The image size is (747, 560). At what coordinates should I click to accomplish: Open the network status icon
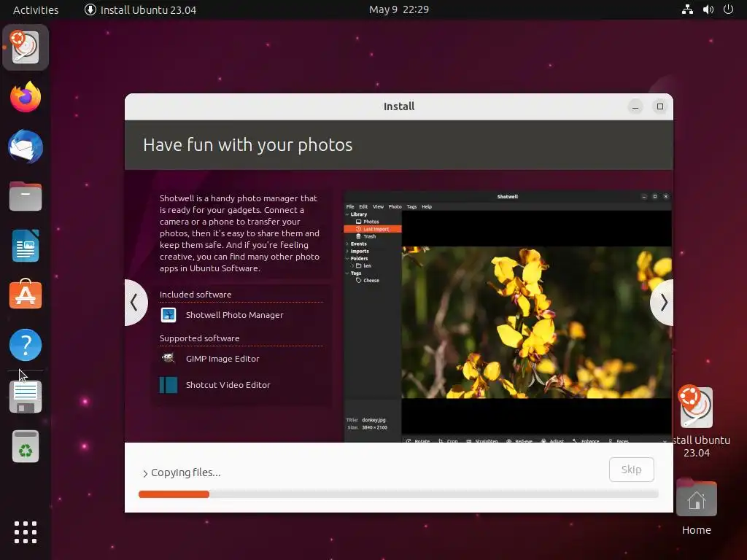(x=687, y=9)
